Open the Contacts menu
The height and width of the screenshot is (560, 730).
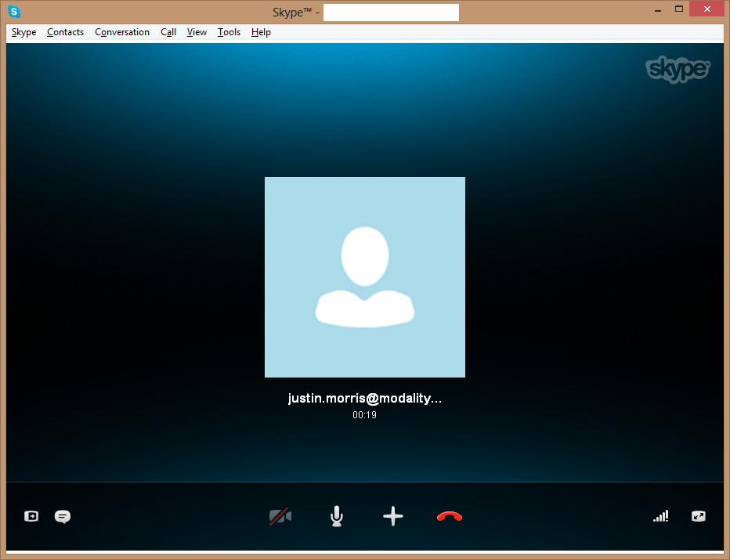coord(65,32)
